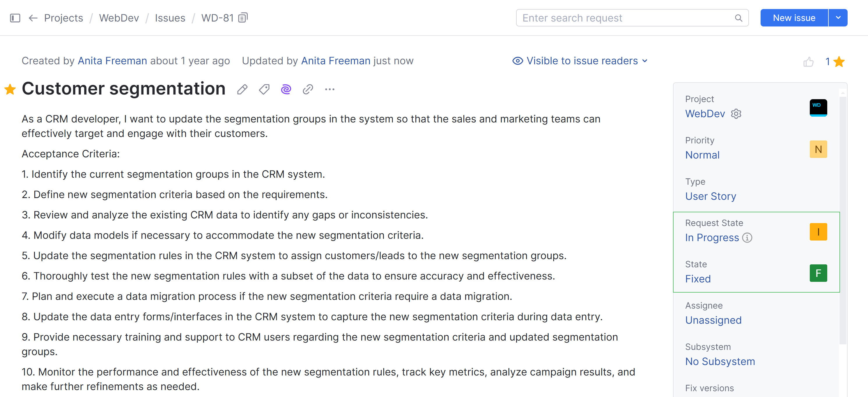This screenshot has height=397, width=868.
Task: Click the search request input field
Action: (x=627, y=18)
